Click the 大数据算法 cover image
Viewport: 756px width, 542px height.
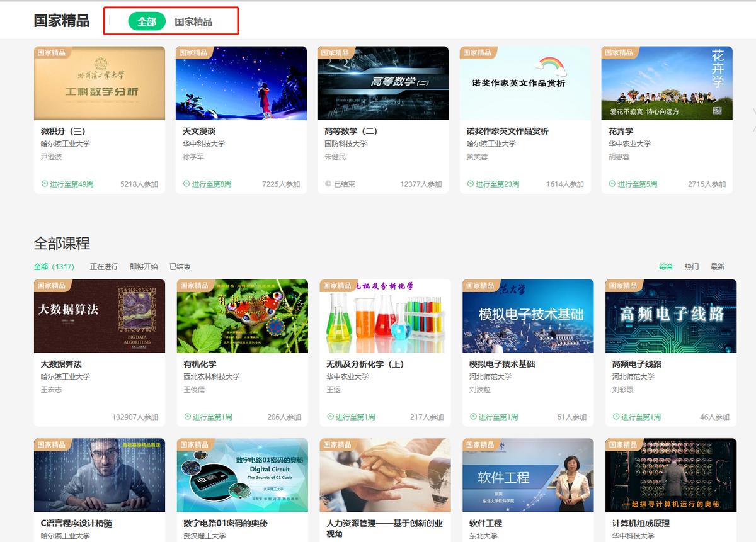pyautogui.click(x=99, y=316)
